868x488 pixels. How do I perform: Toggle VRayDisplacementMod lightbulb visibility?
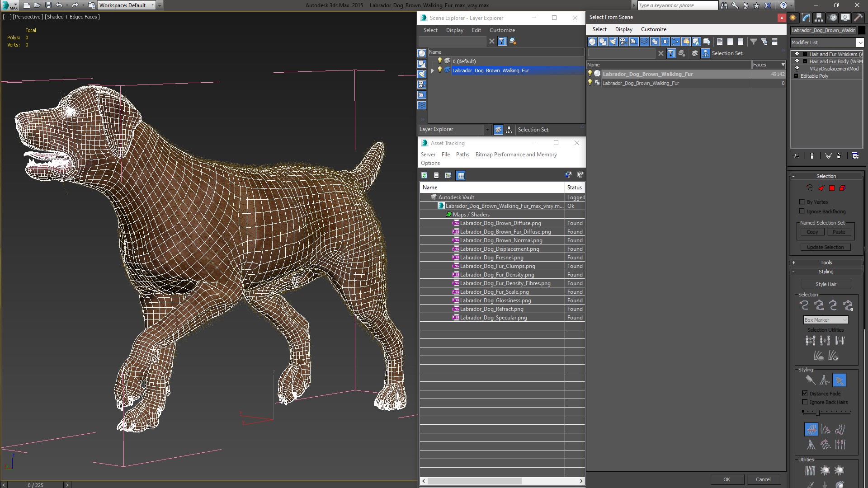point(797,69)
